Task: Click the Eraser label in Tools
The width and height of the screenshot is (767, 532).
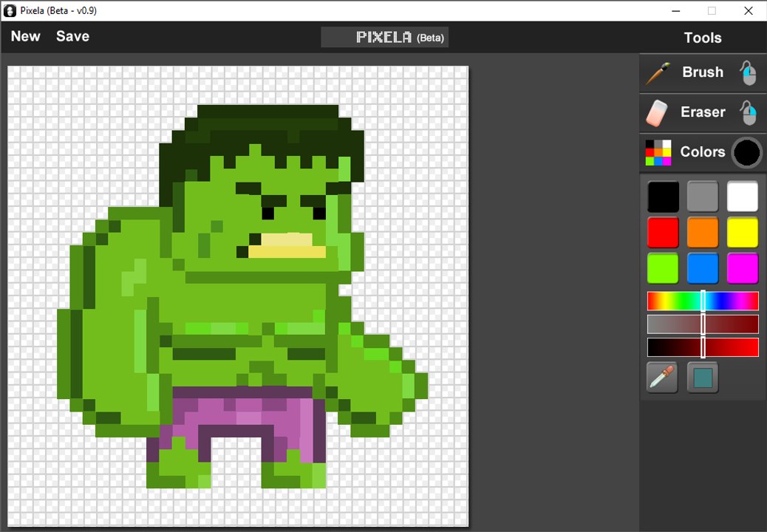Action: click(x=703, y=112)
